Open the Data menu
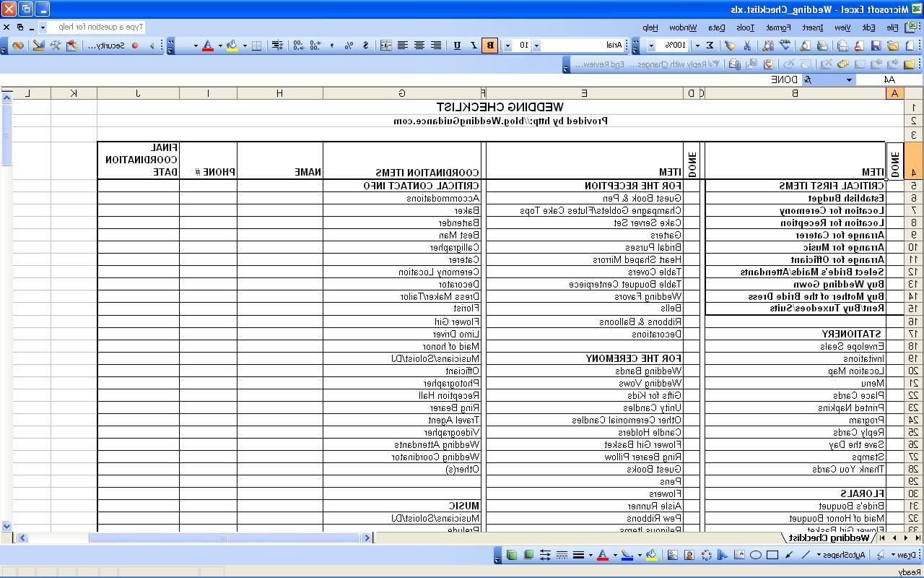Screen dimensions: 924x578 point(716,27)
